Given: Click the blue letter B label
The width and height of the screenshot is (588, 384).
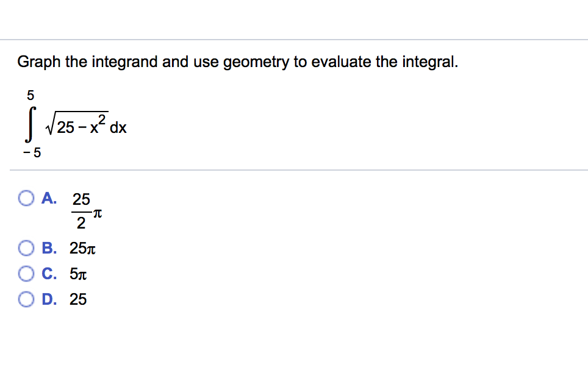Looking at the screenshot, I should click(x=48, y=248).
